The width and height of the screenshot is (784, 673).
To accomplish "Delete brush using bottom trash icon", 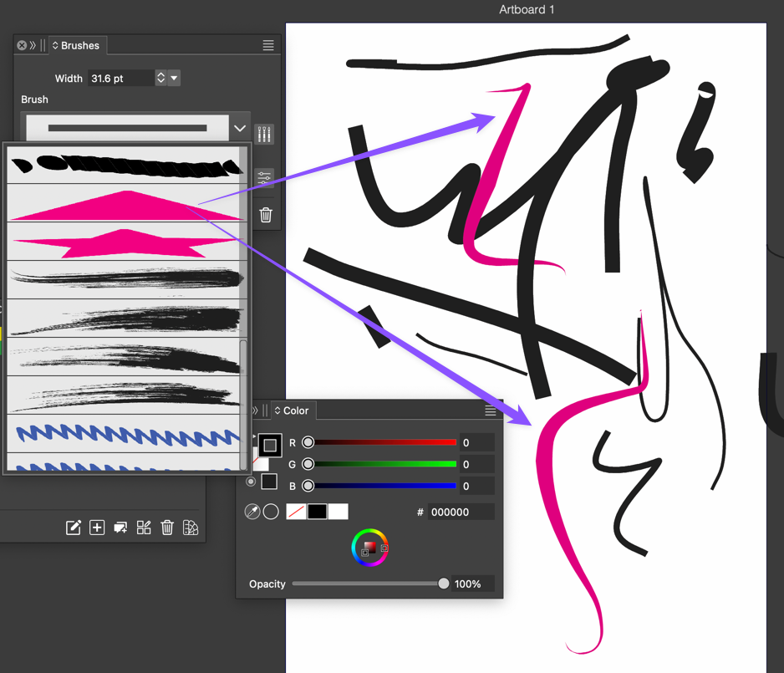I will click(167, 527).
